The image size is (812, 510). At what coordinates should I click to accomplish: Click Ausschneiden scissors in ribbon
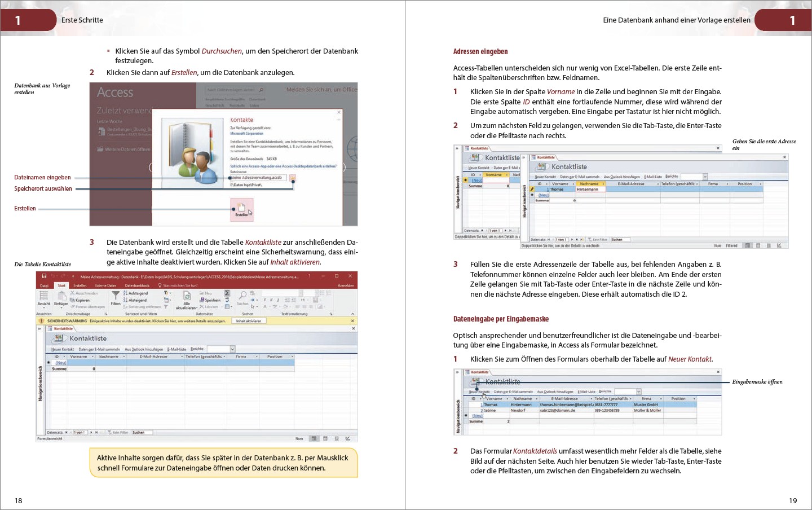(83, 293)
